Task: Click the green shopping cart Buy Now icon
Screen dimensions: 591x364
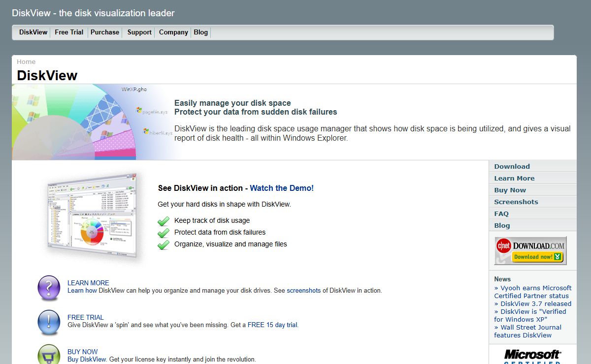Action: (49, 355)
